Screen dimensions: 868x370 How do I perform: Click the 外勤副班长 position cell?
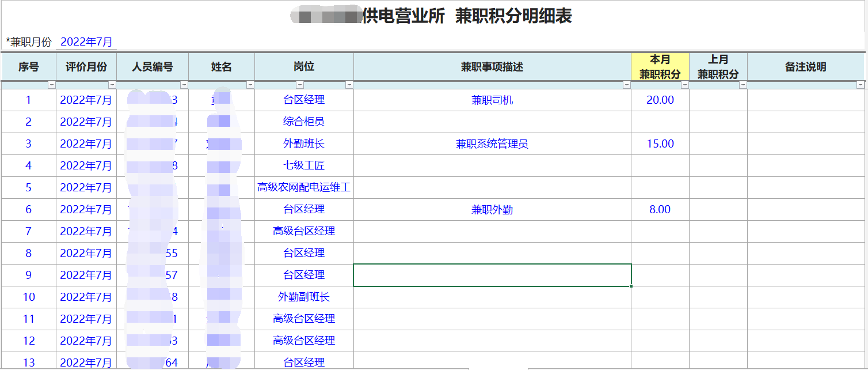point(304,297)
